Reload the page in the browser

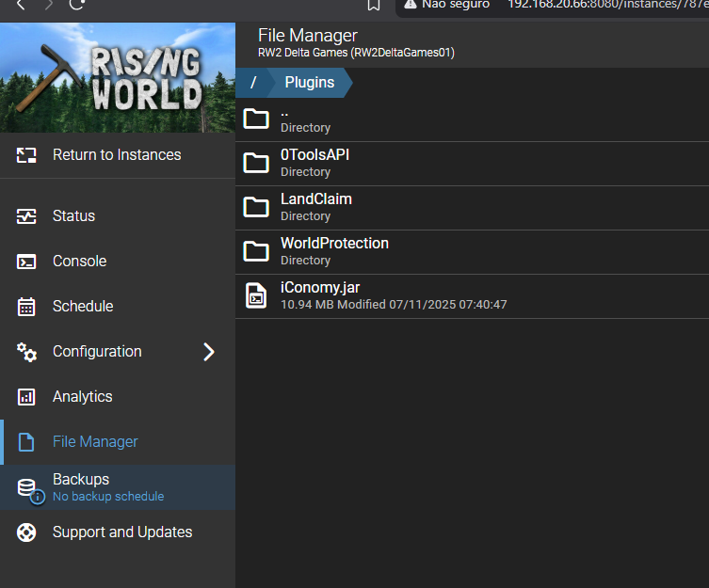[78, 4]
